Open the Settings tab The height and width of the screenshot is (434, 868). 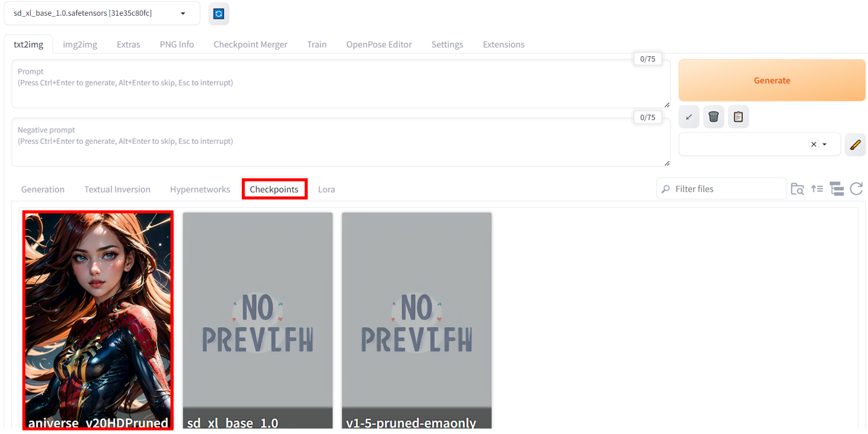pos(447,44)
